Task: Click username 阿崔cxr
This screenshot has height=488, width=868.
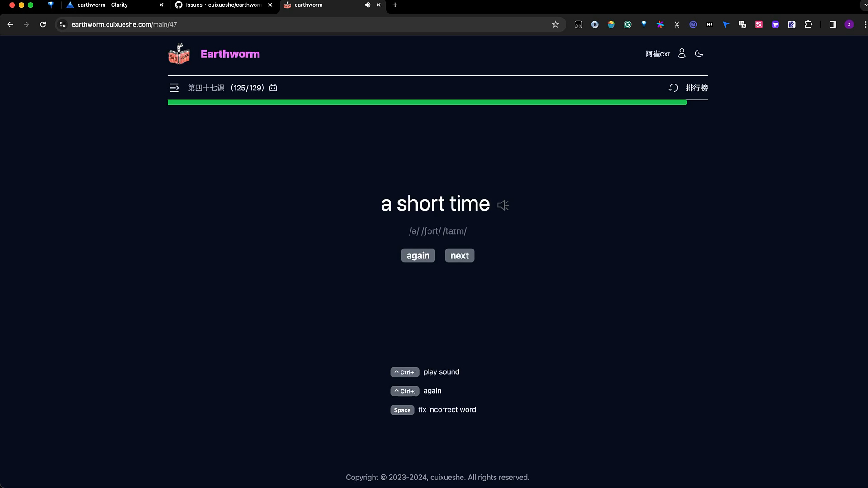Action: (x=658, y=54)
